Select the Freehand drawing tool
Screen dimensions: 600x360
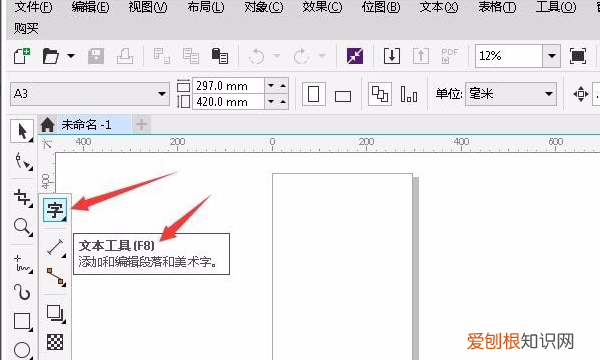(x=23, y=264)
